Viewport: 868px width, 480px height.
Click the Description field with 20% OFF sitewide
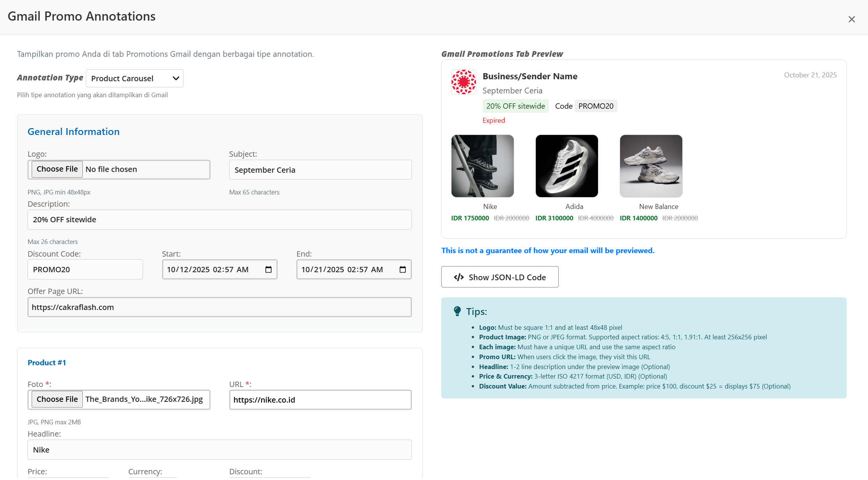click(220, 220)
